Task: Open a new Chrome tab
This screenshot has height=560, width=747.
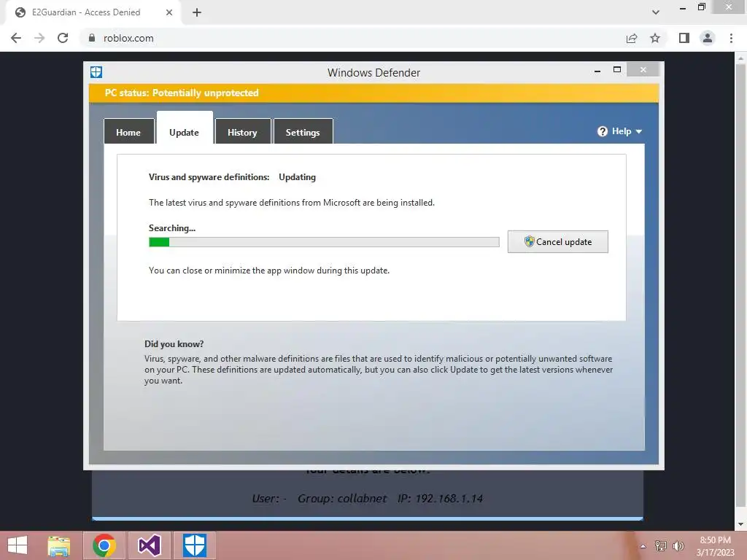Action: point(197,12)
